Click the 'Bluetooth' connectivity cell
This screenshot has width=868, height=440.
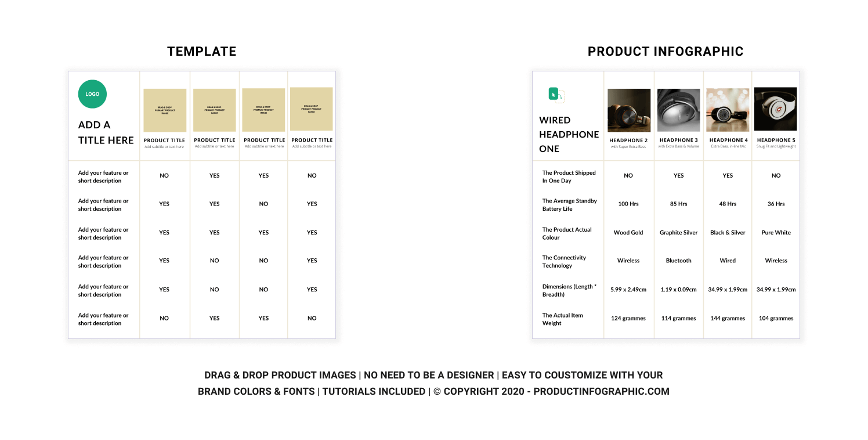click(x=678, y=261)
